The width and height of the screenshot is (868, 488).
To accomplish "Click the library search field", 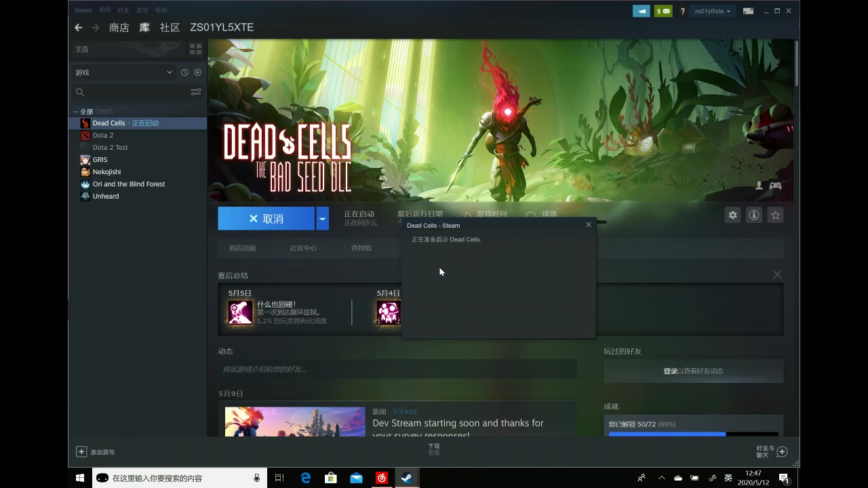I will (x=129, y=92).
